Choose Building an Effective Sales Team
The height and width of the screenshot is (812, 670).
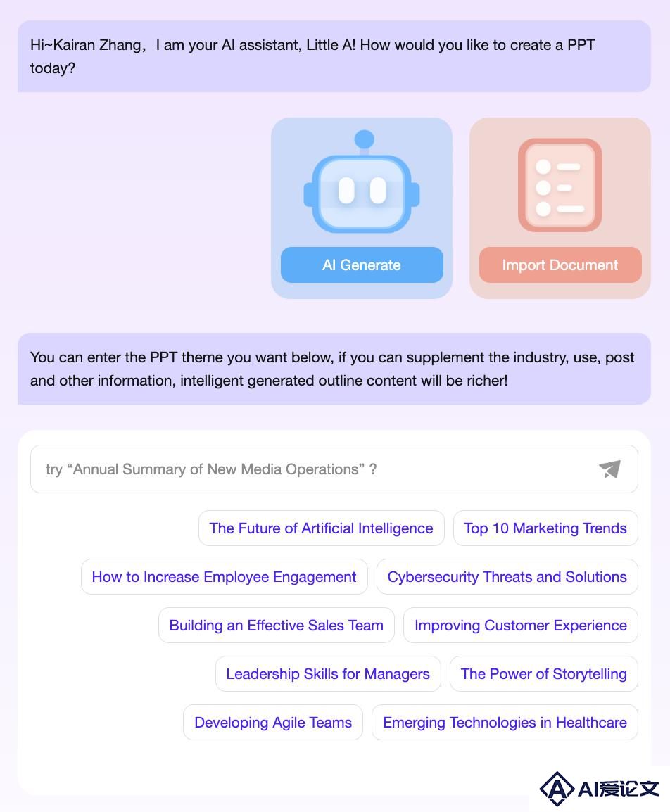point(277,626)
